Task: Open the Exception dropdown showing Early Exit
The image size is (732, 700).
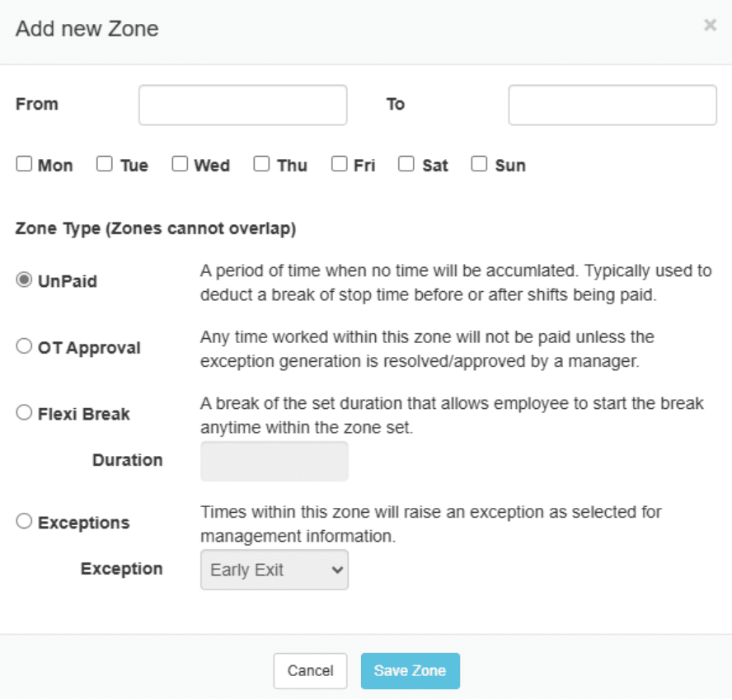Action: pyautogui.click(x=274, y=570)
